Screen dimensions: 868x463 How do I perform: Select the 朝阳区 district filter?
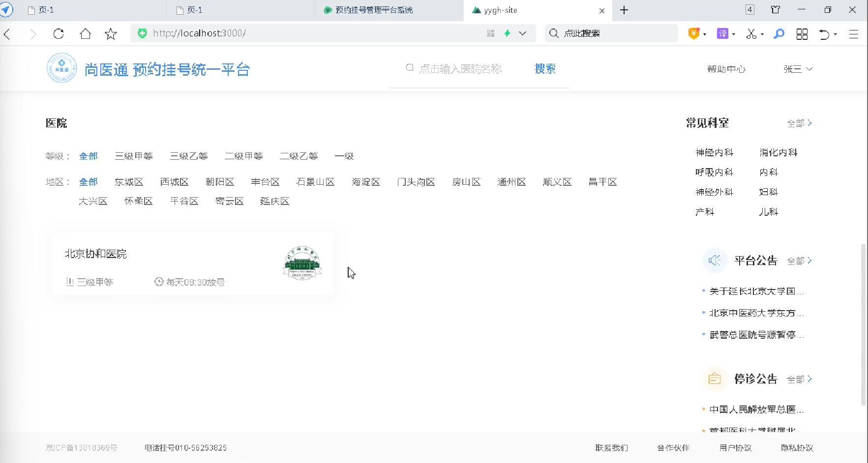tap(220, 182)
